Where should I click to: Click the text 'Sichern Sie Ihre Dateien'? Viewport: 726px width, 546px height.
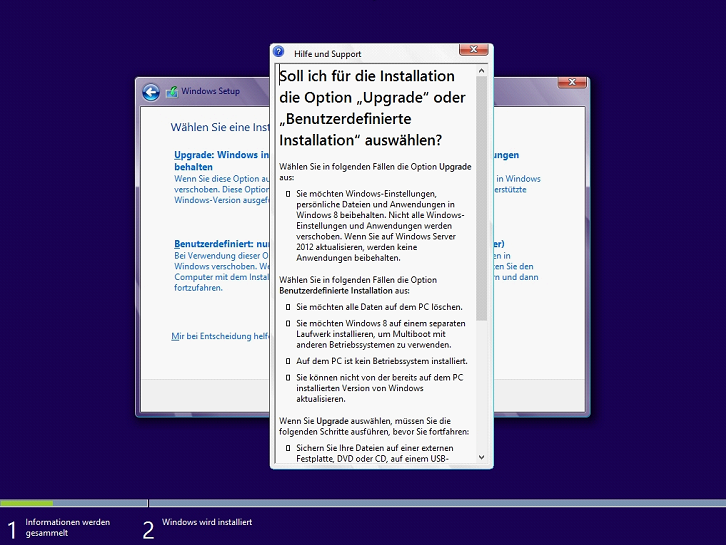pyautogui.click(x=375, y=453)
